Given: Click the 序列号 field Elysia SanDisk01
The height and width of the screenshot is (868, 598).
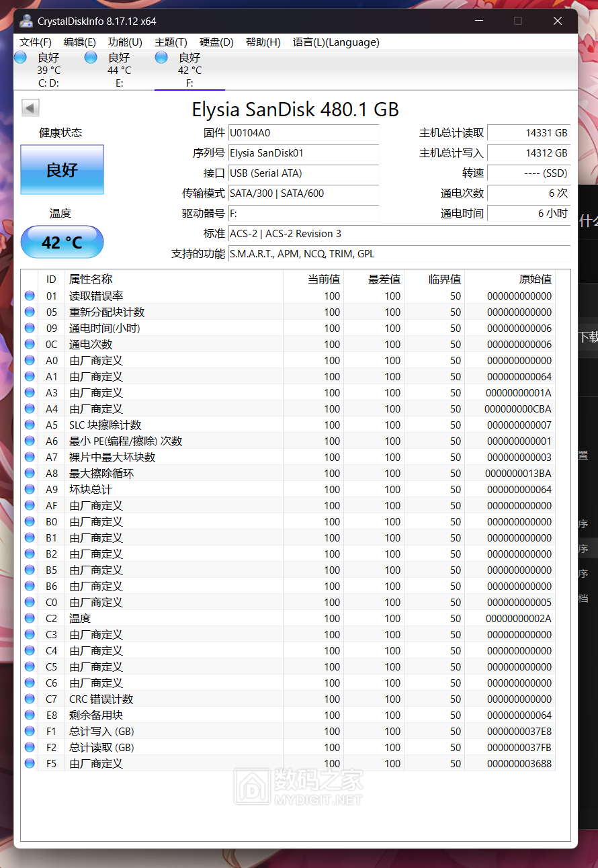Looking at the screenshot, I should (x=304, y=153).
